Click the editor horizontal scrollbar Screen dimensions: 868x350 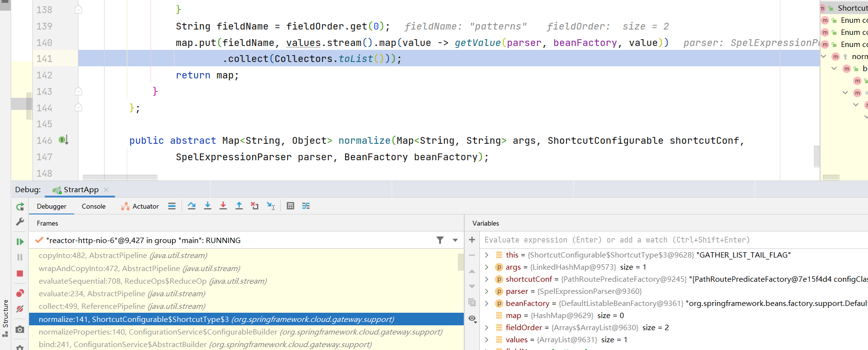pos(119,178)
